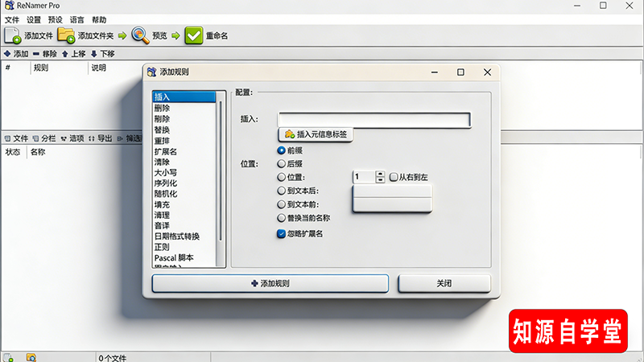Select the 后缀 (Suffix) radio button
Viewport: 644px width, 362px height.
click(x=281, y=163)
